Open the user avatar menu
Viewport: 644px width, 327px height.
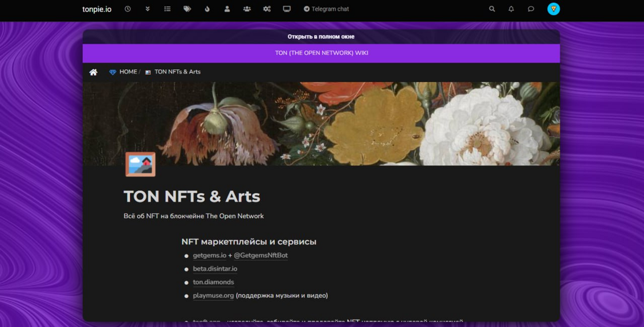(554, 9)
